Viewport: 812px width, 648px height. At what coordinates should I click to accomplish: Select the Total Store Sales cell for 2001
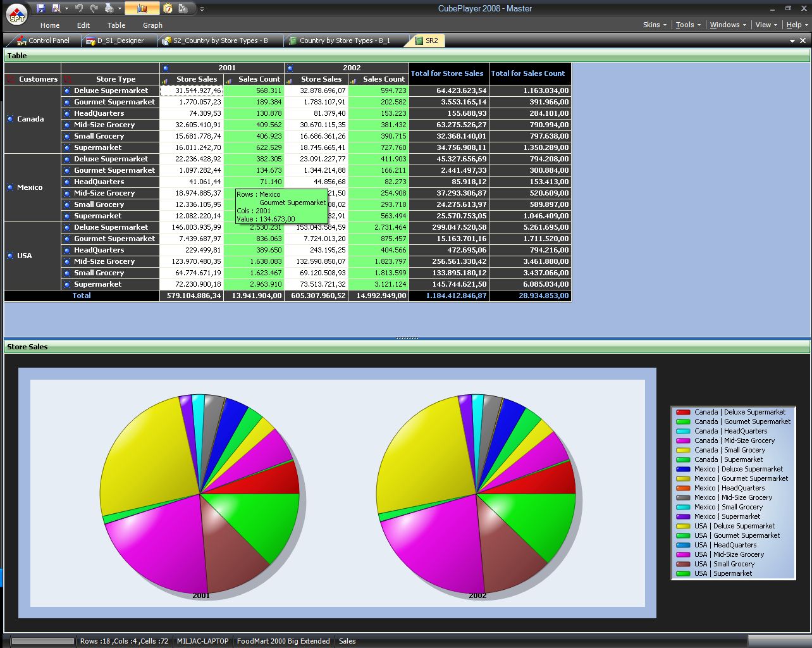click(191, 296)
